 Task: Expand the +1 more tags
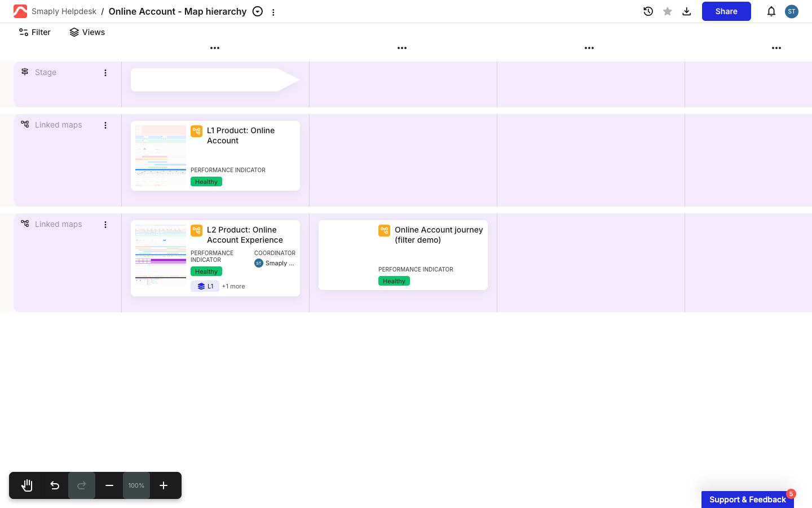pos(233,286)
